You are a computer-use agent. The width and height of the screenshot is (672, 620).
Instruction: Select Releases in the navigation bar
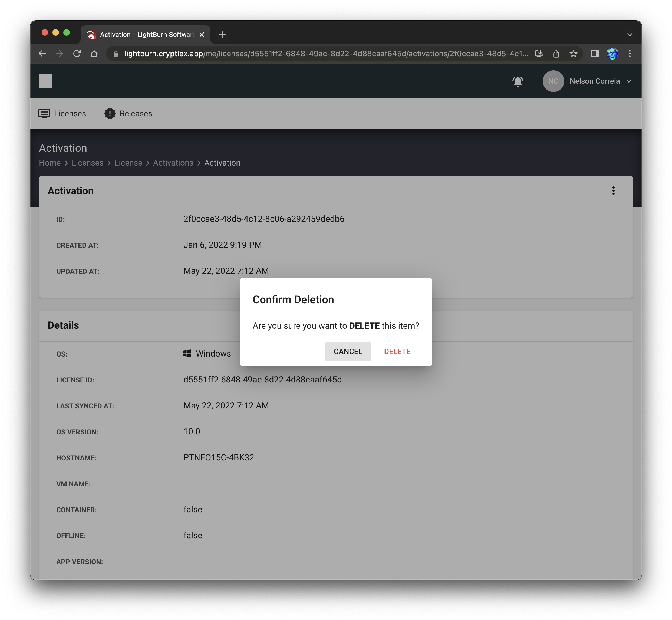click(136, 113)
